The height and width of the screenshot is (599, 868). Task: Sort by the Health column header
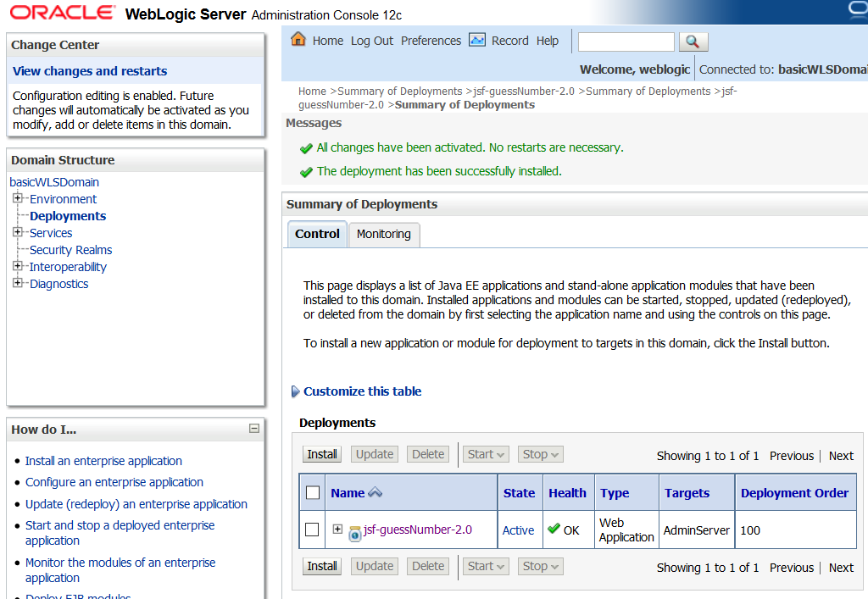[567, 493]
